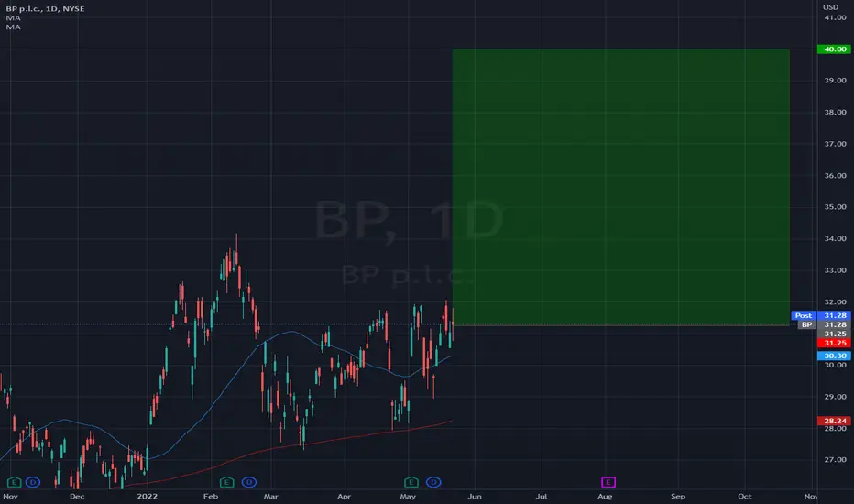The width and height of the screenshot is (854, 504).
Task: Click the 41.00 price axis label
Action: click(836, 17)
